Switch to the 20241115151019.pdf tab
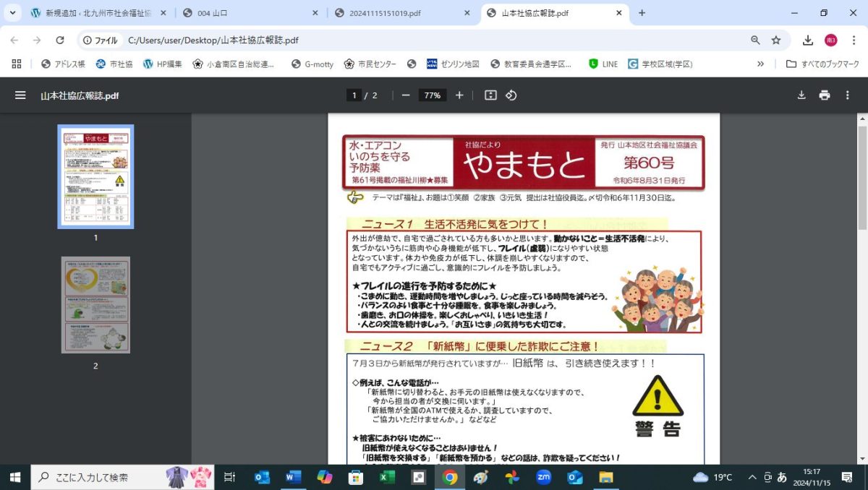Viewport: 868px width, 490px height. click(401, 13)
